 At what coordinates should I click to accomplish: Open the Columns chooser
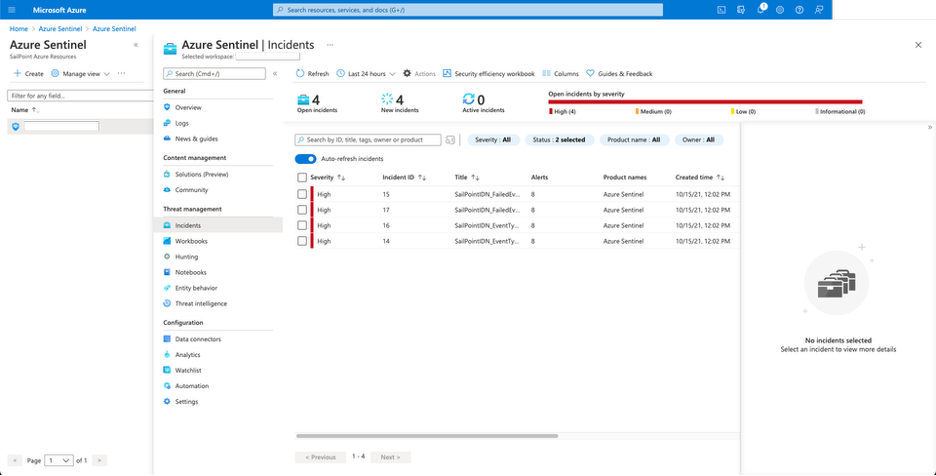click(561, 73)
